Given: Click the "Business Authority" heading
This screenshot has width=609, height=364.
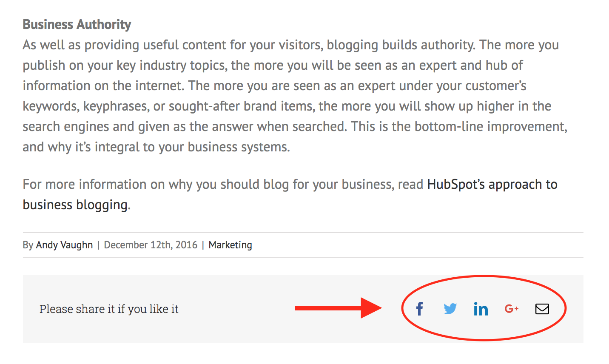Looking at the screenshot, I should click(77, 25).
